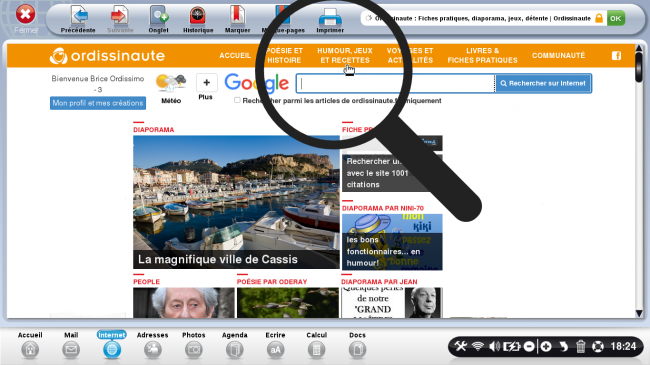Confirm the address with green OK button
Viewport: 650px width, 365px height.
[x=616, y=18]
